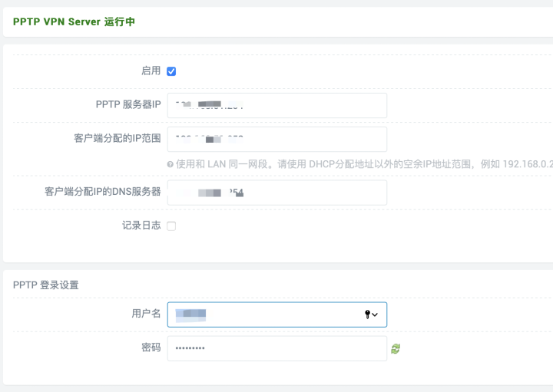Click the 启用 label text
553x392 pixels.
click(x=151, y=71)
